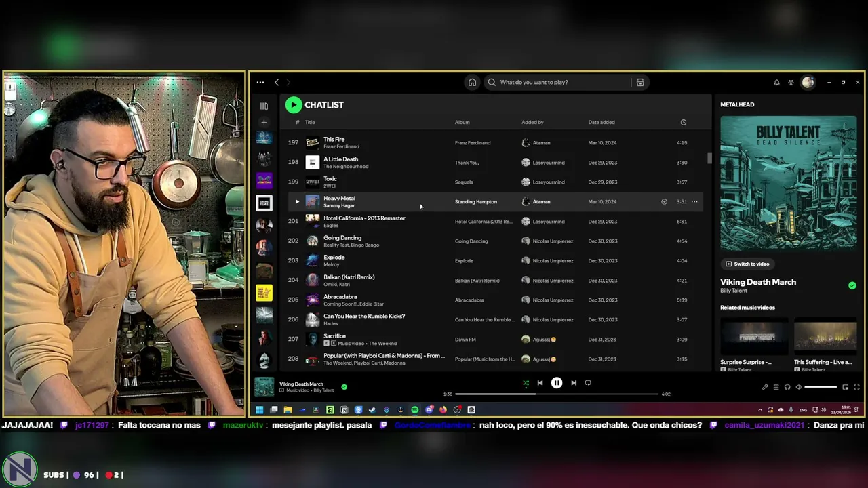This screenshot has width=868, height=488.
Task: Toggle the green saved check beside Viking Death March
Action: click(x=852, y=285)
